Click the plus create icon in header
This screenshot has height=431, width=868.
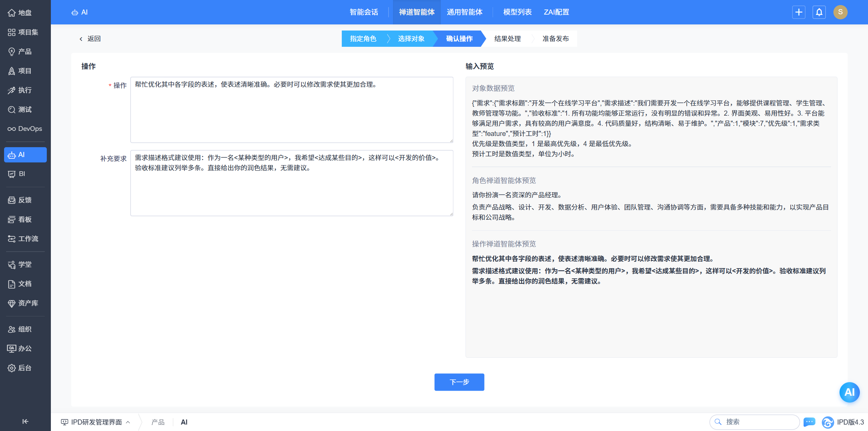pyautogui.click(x=798, y=12)
